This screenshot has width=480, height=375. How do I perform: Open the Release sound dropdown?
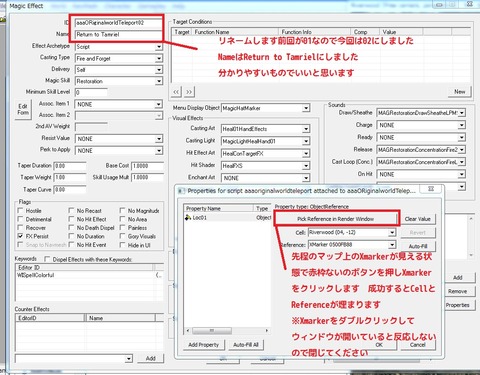click(462, 150)
